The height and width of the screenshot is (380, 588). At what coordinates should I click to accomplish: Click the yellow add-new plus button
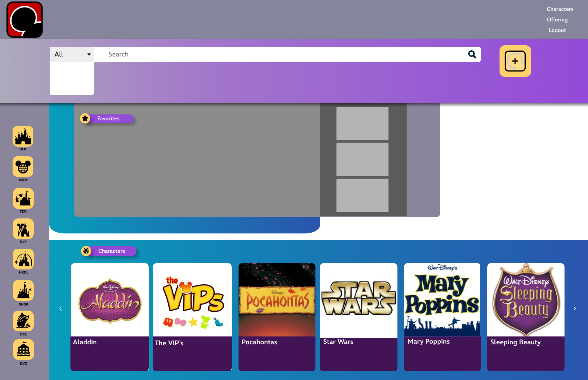coord(515,61)
